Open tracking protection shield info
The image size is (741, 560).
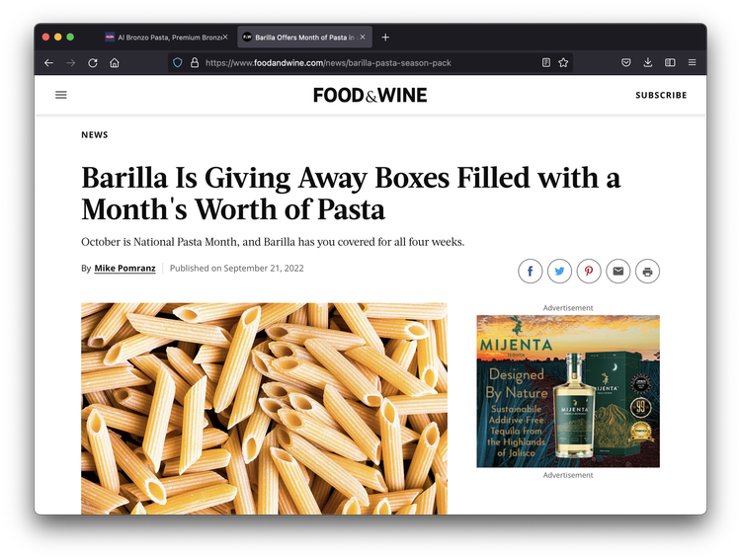pos(177,63)
